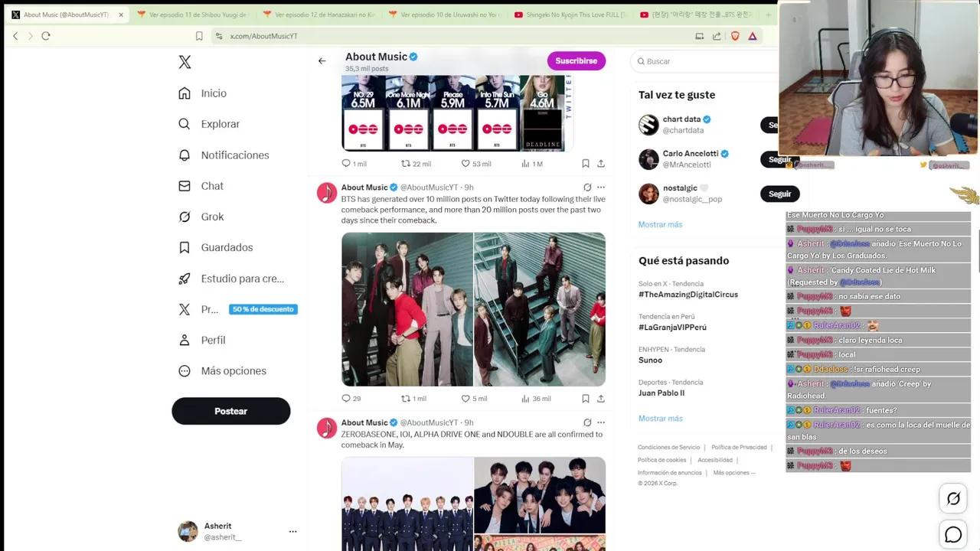View stats icon showing 36 mil
This screenshot has width=980, height=551.
pyautogui.click(x=525, y=398)
